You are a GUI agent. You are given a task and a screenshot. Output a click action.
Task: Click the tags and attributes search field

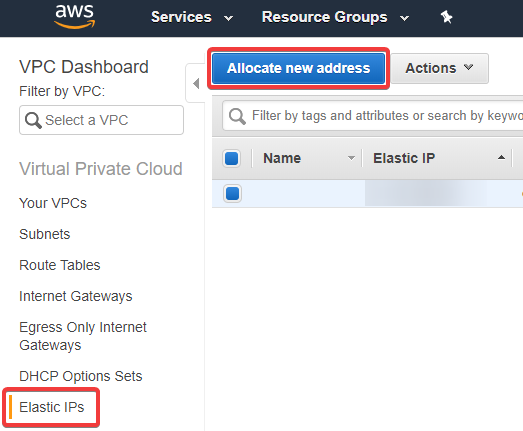pyautogui.click(x=373, y=116)
